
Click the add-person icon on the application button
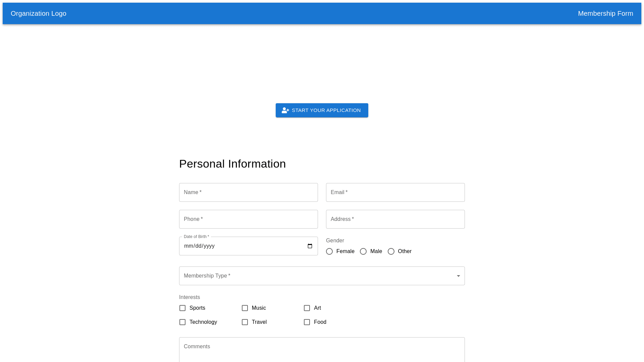pos(285,110)
